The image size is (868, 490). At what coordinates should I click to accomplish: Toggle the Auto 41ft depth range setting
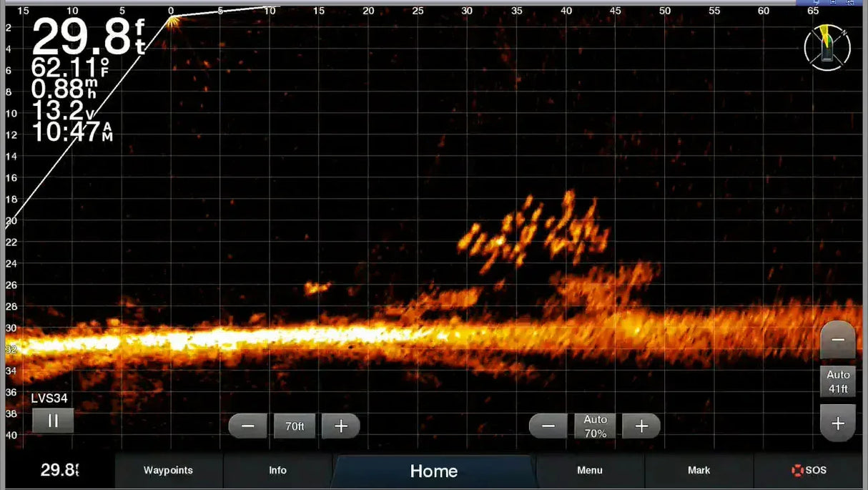[x=837, y=381]
